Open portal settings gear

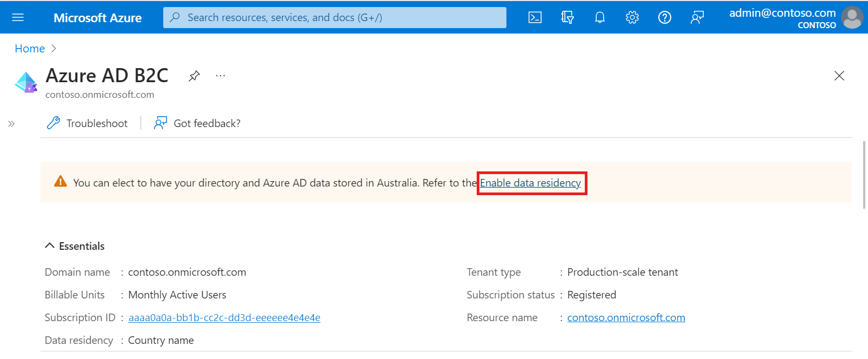coord(632,17)
